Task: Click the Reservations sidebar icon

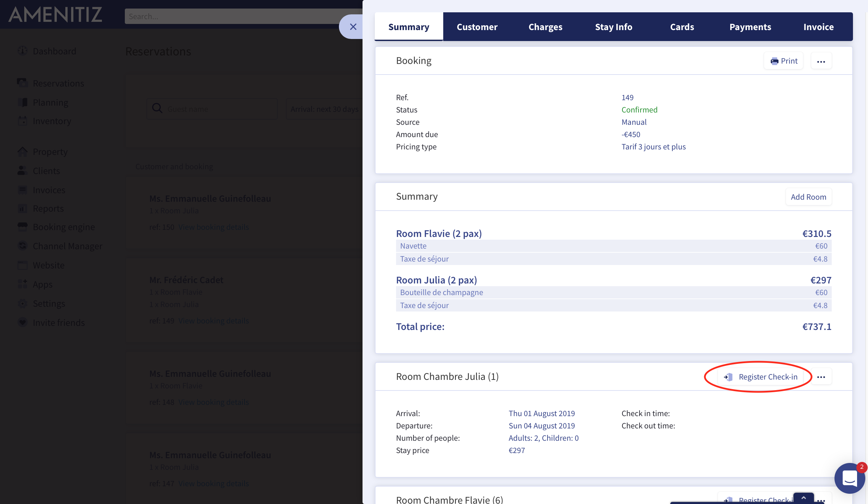Action: [22, 83]
